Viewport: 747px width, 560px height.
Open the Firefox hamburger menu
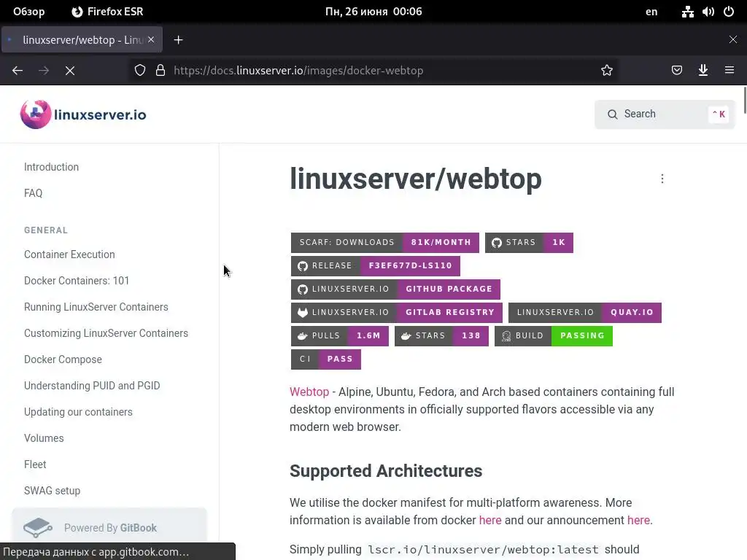[x=729, y=71]
